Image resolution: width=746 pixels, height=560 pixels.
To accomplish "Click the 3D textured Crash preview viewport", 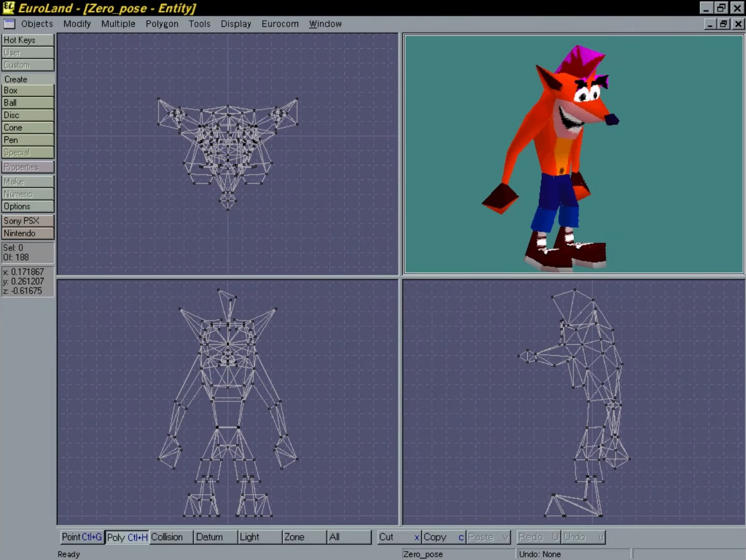I will [574, 154].
